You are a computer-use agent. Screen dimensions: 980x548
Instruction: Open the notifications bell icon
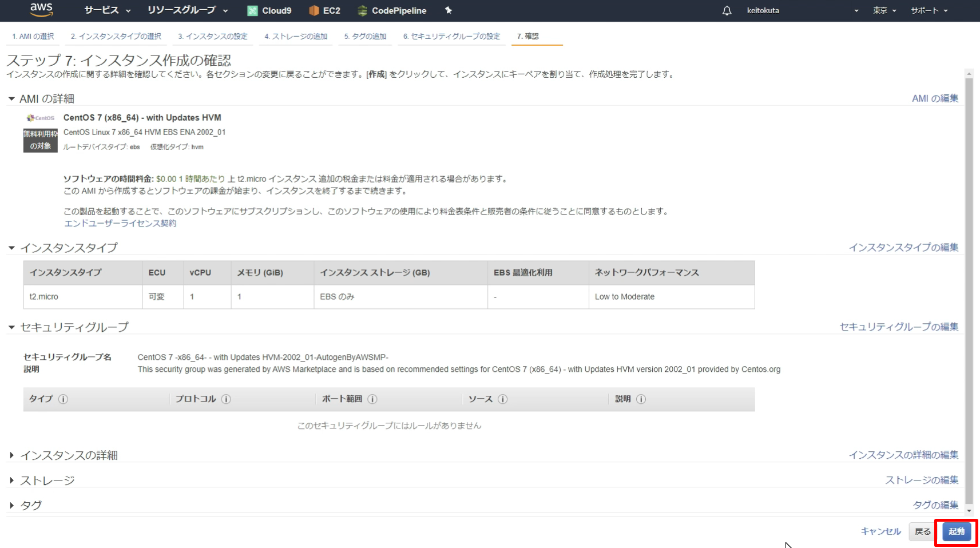tap(727, 10)
